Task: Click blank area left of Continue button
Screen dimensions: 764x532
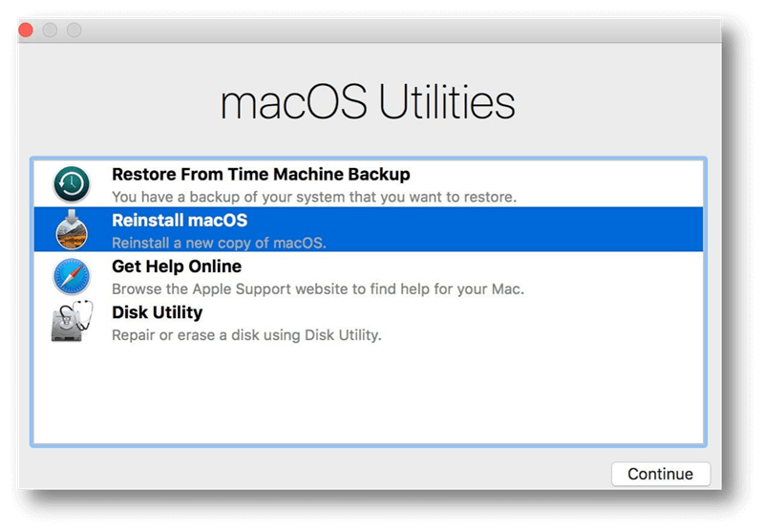Action: pos(334,474)
